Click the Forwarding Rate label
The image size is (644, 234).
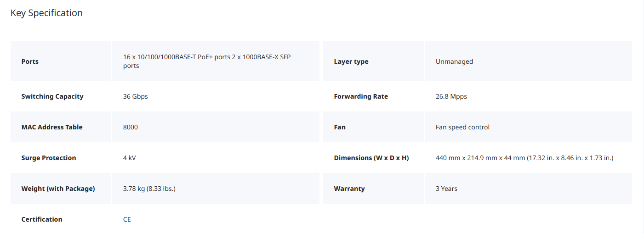coord(361,96)
